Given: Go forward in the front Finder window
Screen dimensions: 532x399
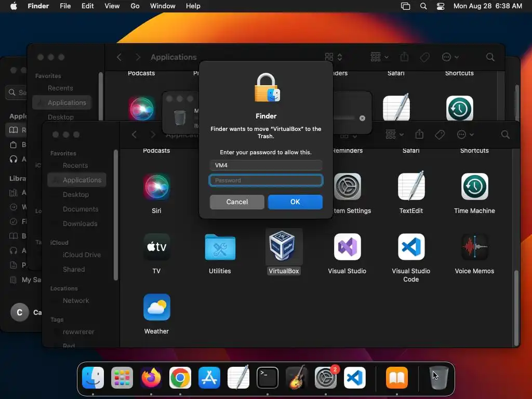Looking at the screenshot, I should pos(153,135).
